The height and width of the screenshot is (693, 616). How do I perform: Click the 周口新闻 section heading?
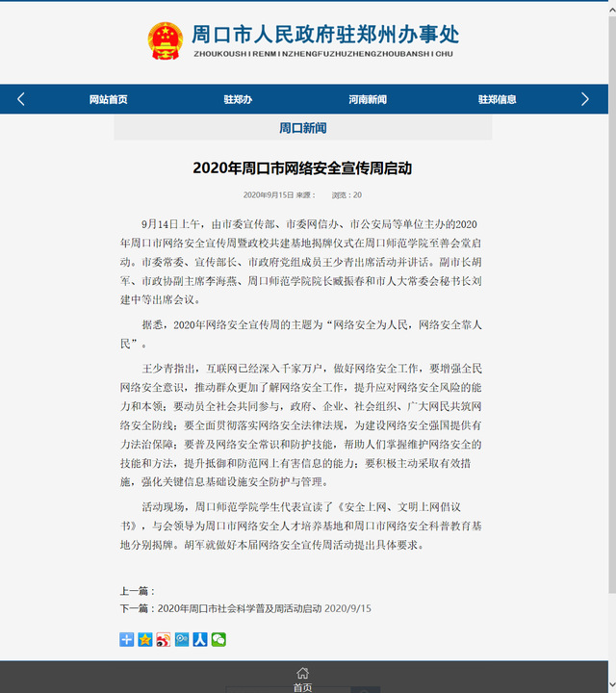pos(302,128)
